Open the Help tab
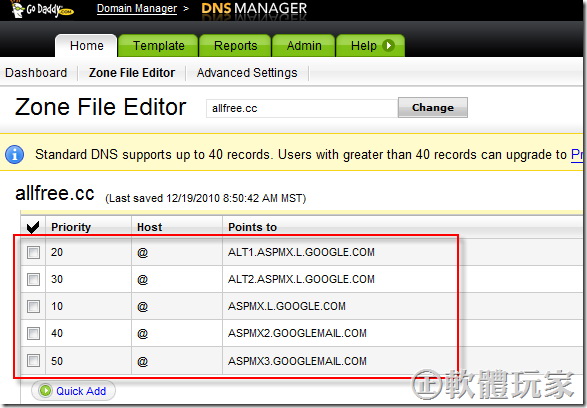Viewport: 587px width, 408px height. click(371, 46)
